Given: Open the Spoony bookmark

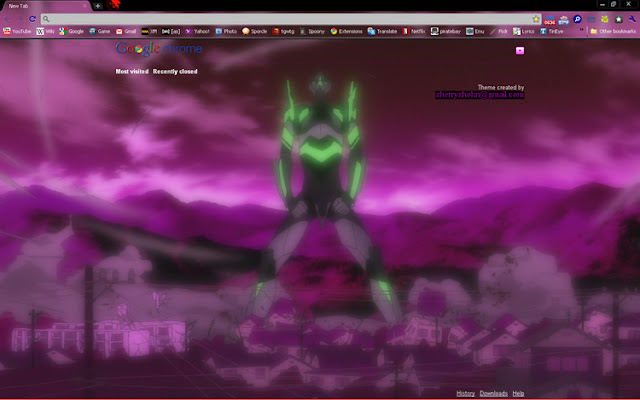Looking at the screenshot, I should coord(312,31).
